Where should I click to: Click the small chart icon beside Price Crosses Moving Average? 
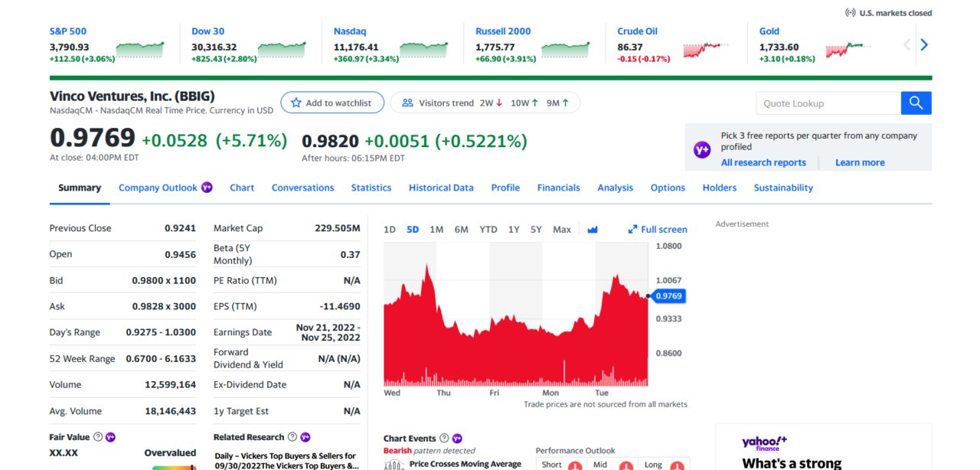[394, 465]
